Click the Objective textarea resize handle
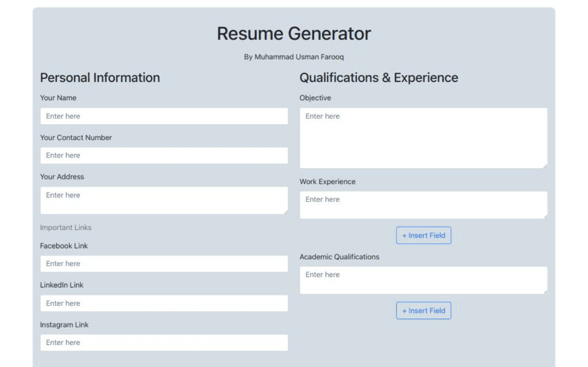Viewport: 588px width, 367px height. pyautogui.click(x=545, y=166)
